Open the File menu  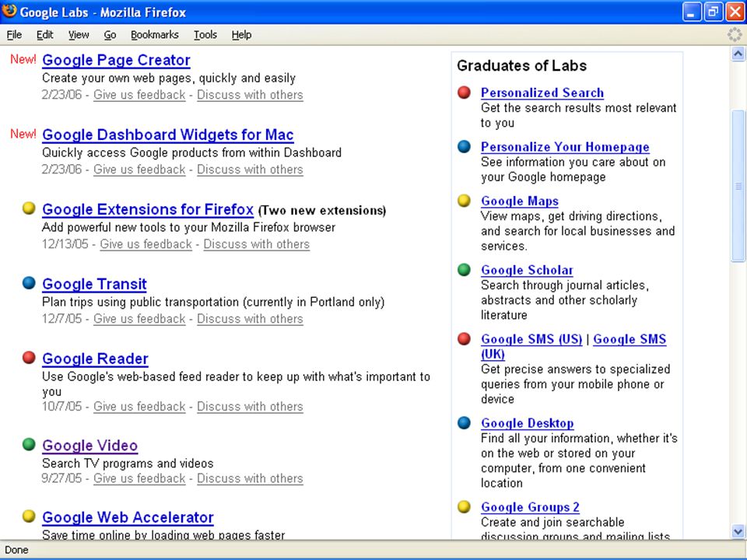[14, 35]
